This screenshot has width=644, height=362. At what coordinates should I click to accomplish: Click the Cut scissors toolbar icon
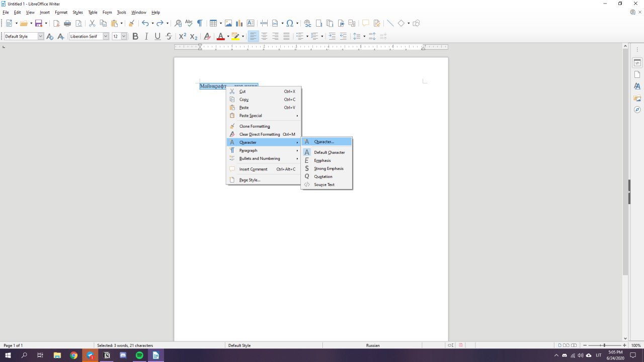[92, 23]
